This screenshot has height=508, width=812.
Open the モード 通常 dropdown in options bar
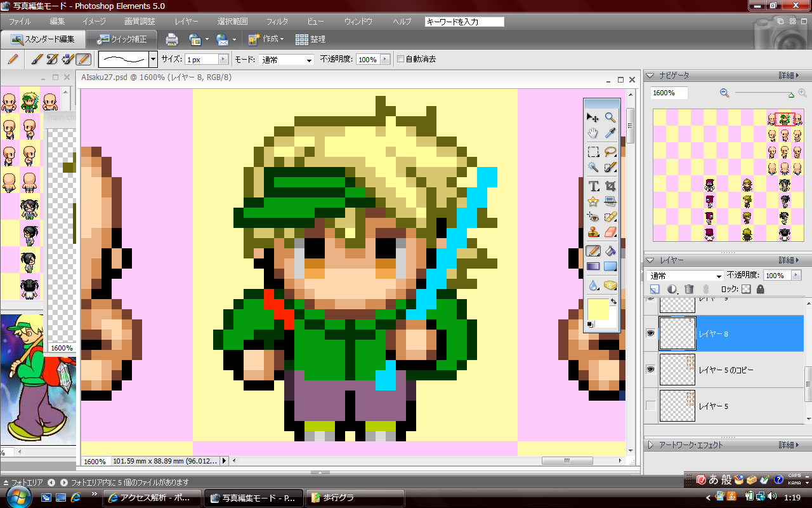287,60
